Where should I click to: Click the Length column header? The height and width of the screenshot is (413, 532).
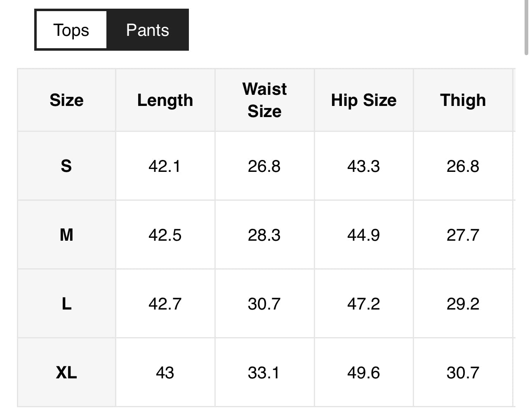point(165,100)
